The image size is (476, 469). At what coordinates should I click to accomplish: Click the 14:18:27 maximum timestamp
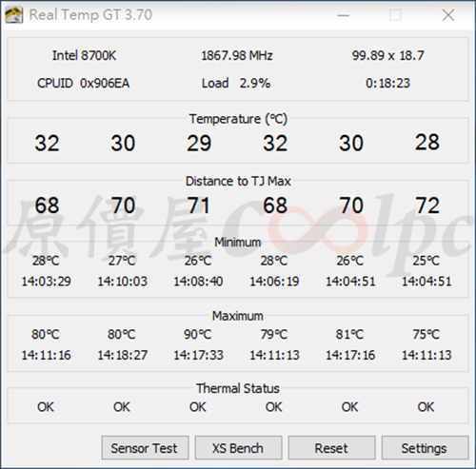point(123,355)
